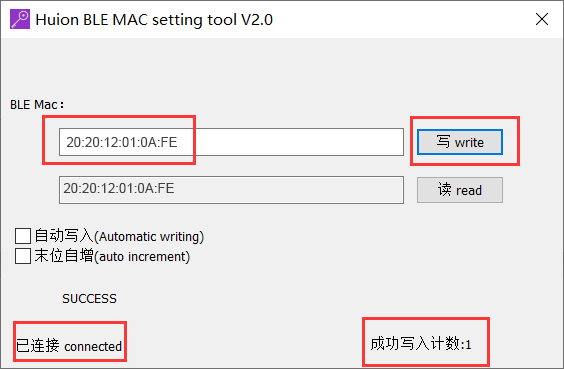Click the purple key app icon
Viewport: 564px width, 369px height.
click(20, 19)
